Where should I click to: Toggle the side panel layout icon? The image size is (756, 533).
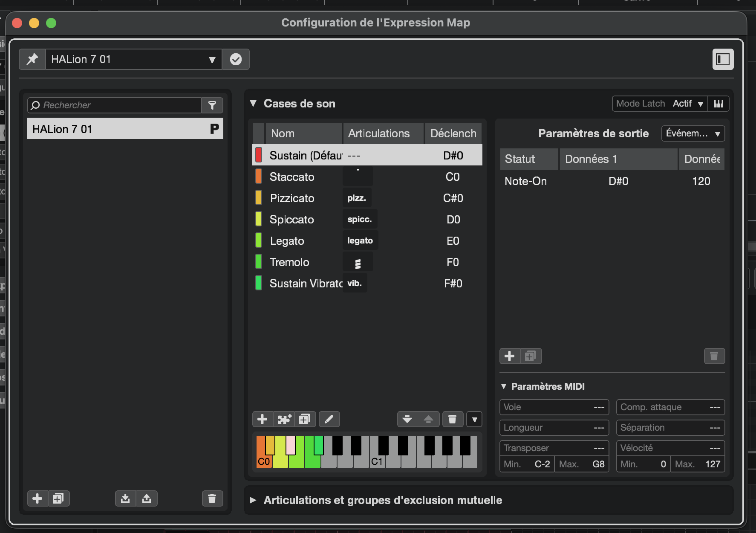coord(723,59)
